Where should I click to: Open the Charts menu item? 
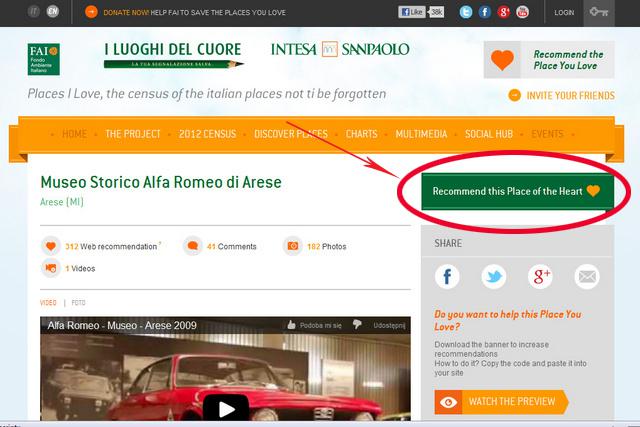pyautogui.click(x=362, y=134)
